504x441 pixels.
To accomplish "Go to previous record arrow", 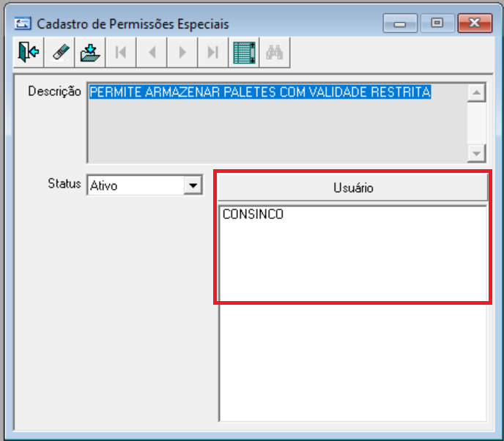I will (152, 53).
